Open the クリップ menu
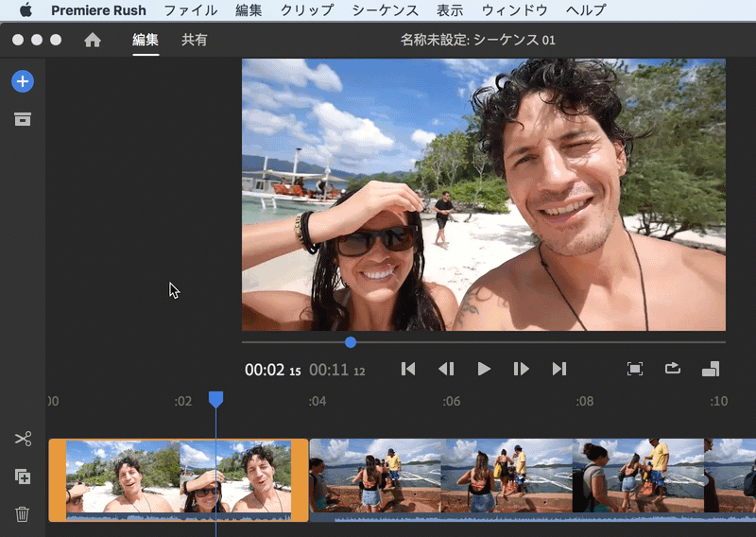Viewport: 756px width, 537px height. click(x=307, y=10)
